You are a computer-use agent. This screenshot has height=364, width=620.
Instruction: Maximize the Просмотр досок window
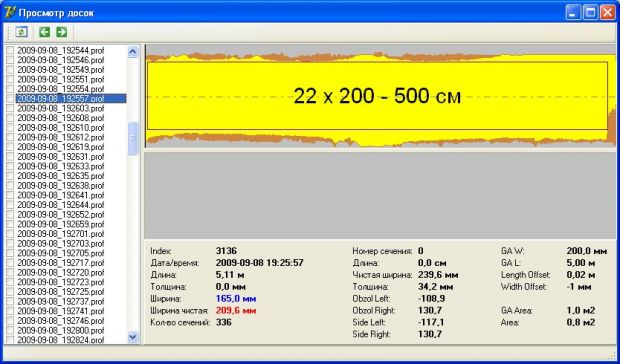pos(590,12)
